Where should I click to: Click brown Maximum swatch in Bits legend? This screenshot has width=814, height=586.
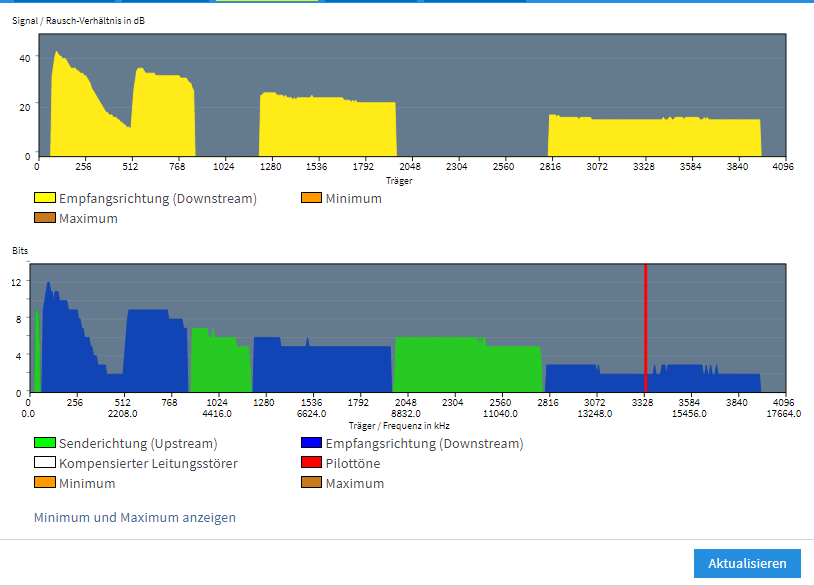(x=311, y=483)
